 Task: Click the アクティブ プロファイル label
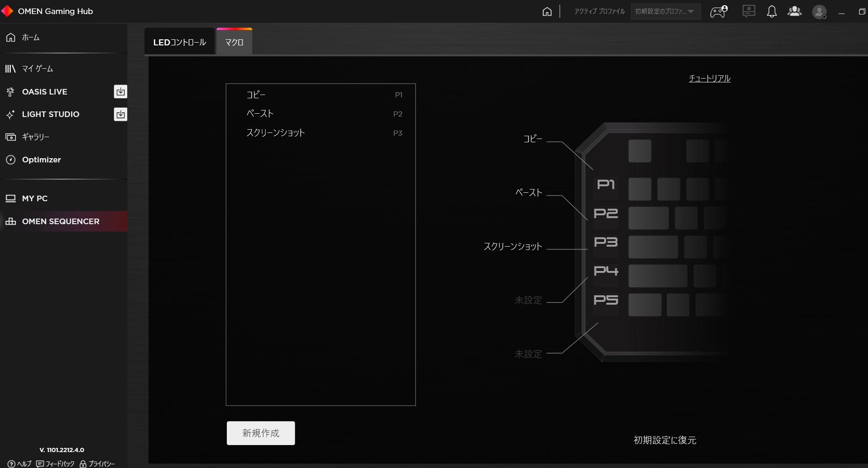tap(600, 11)
